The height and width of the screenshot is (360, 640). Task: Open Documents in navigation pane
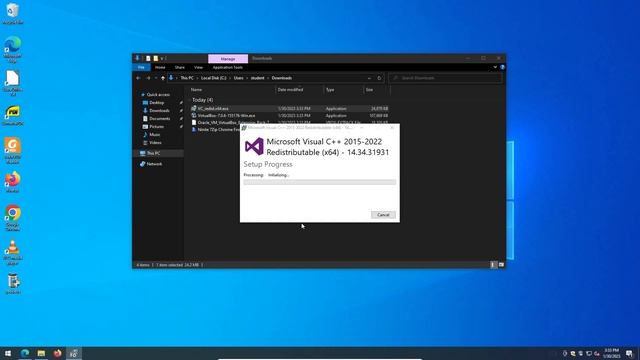tap(159, 118)
